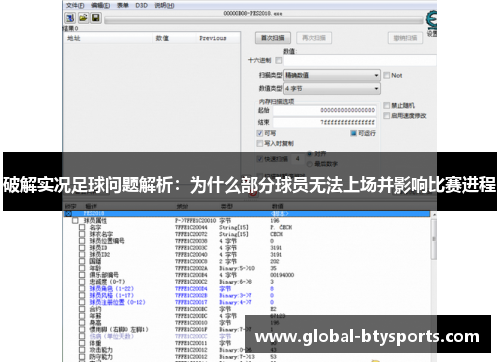Toggle the 写入时复制 copy-on-write checkbox
Screen dimensions: 500x362
pos(260,143)
